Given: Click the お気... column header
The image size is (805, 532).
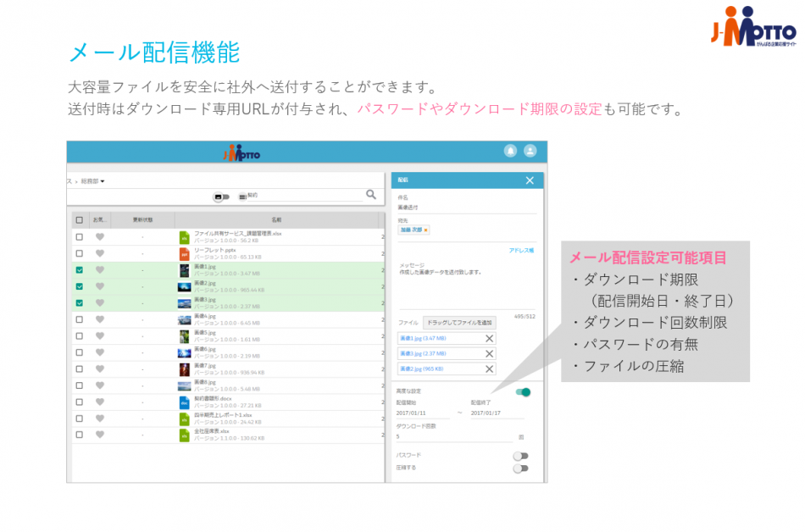Looking at the screenshot, I should [x=100, y=220].
